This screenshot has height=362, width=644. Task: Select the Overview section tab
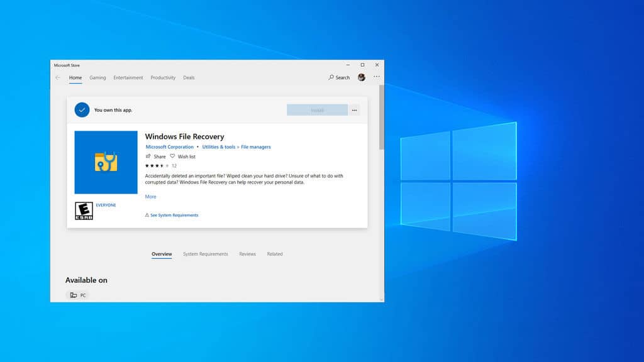[162, 254]
